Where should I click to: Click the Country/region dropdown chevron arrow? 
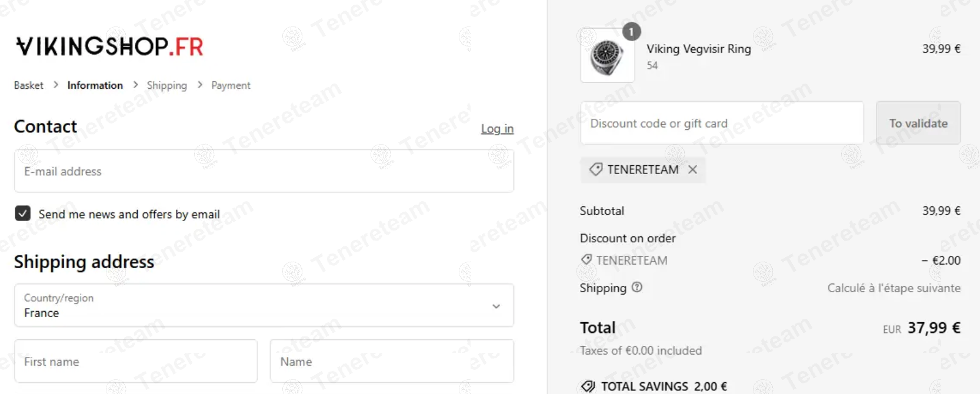point(496,306)
